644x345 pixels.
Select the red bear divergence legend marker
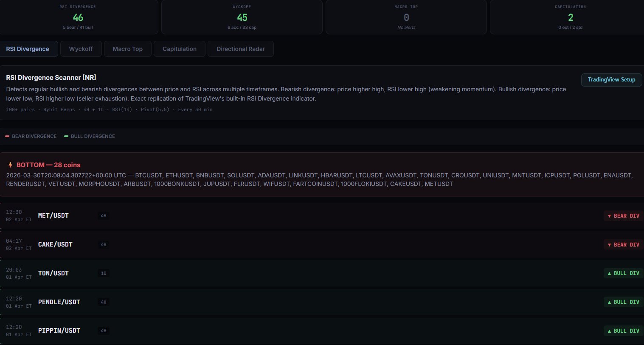pyautogui.click(x=7, y=136)
